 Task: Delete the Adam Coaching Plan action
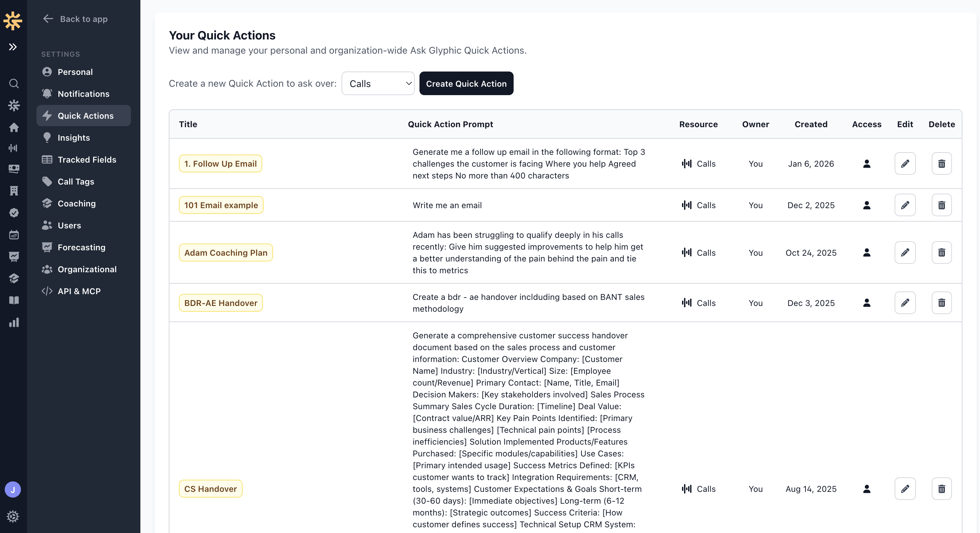[942, 253]
